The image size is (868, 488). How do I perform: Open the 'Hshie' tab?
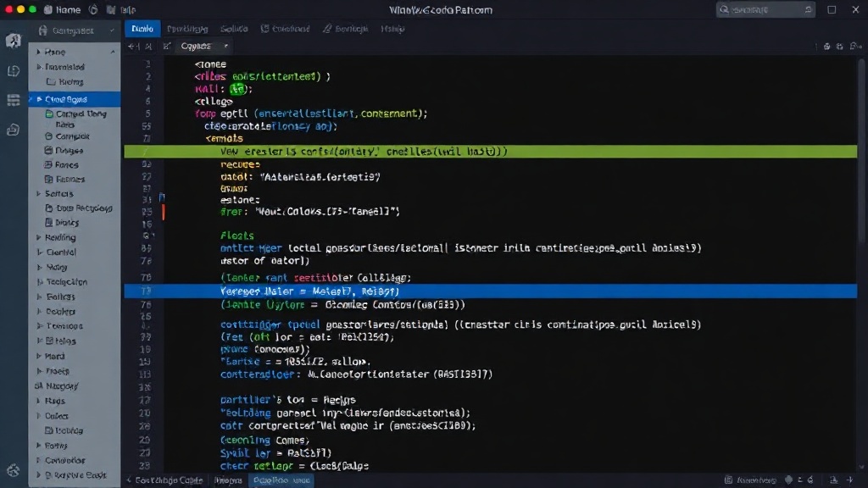[x=392, y=29]
